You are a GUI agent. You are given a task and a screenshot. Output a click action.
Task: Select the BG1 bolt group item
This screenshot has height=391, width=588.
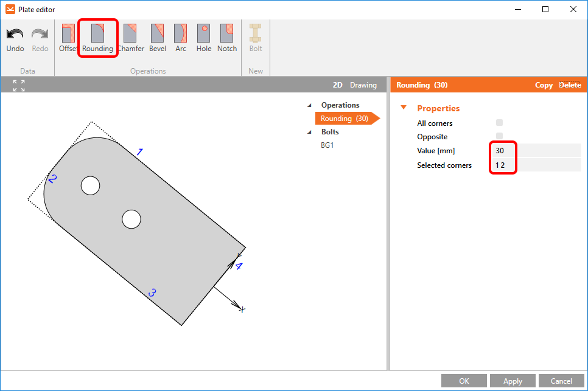click(329, 145)
